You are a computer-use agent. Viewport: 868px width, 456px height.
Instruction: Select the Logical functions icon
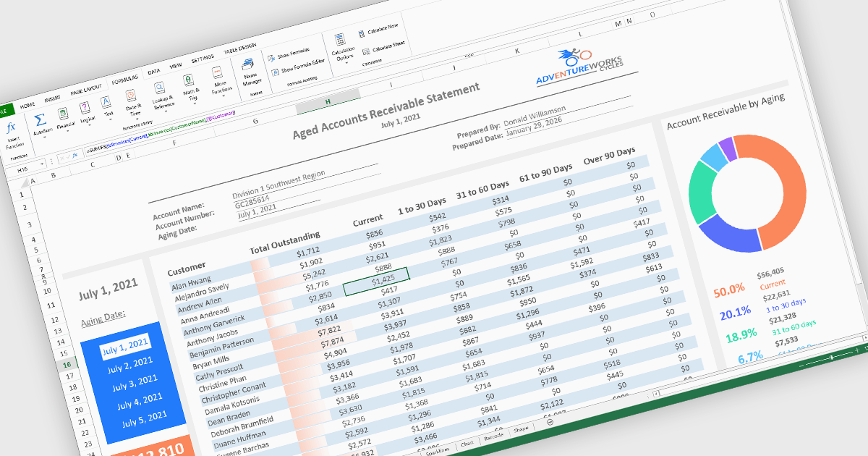(x=85, y=108)
